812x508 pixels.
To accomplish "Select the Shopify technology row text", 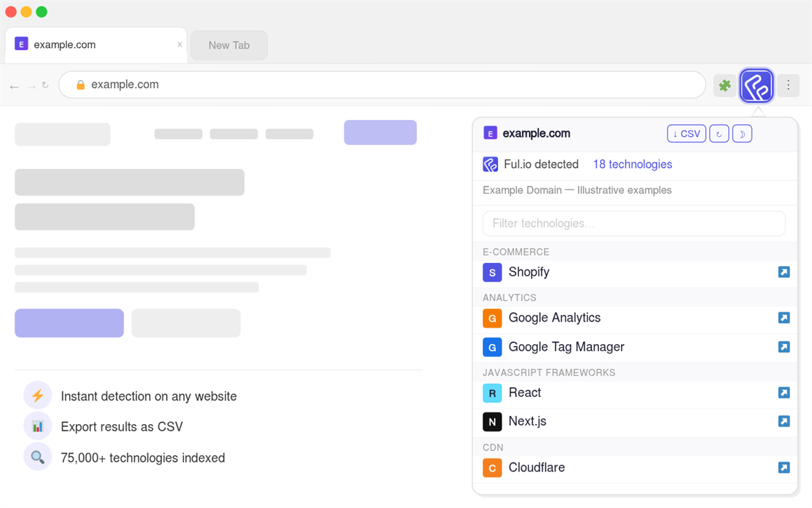I will (529, 272).
